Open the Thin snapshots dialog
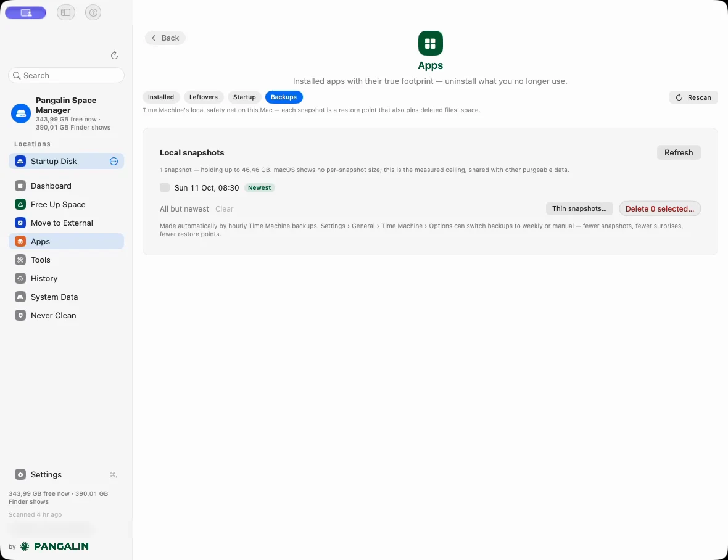Screen dimensions: 728x560 (579, 209)
